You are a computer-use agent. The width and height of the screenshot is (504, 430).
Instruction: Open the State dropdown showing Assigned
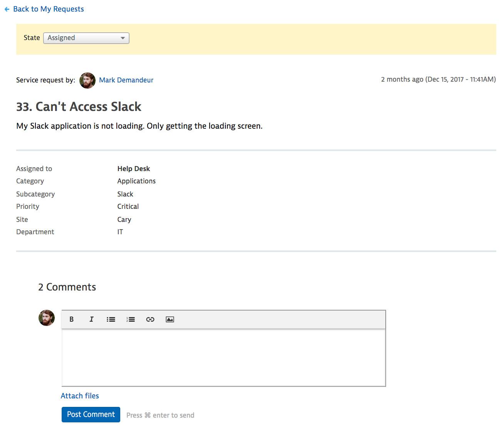tap(86, 38)
